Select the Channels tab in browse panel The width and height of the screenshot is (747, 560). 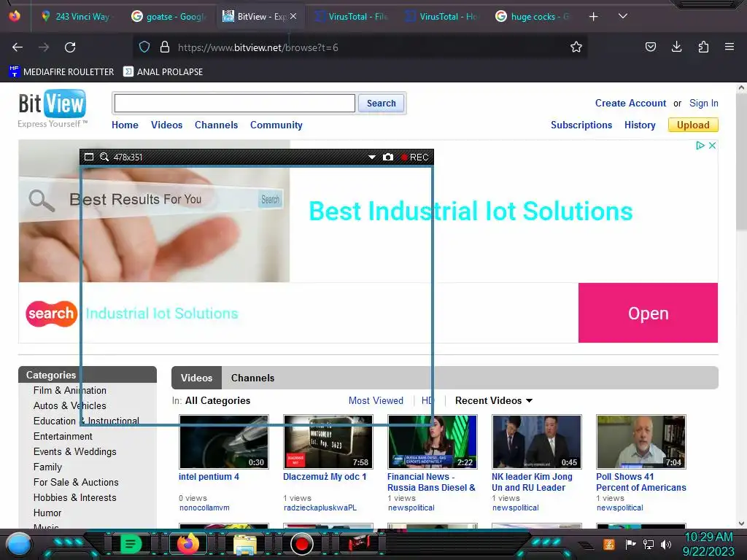[x=252, y=378]
